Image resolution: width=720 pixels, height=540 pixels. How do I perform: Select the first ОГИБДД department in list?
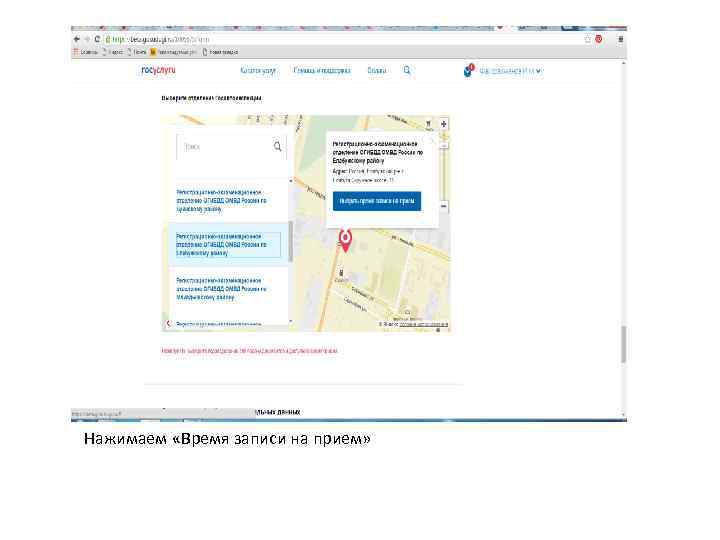pos(221,201)
